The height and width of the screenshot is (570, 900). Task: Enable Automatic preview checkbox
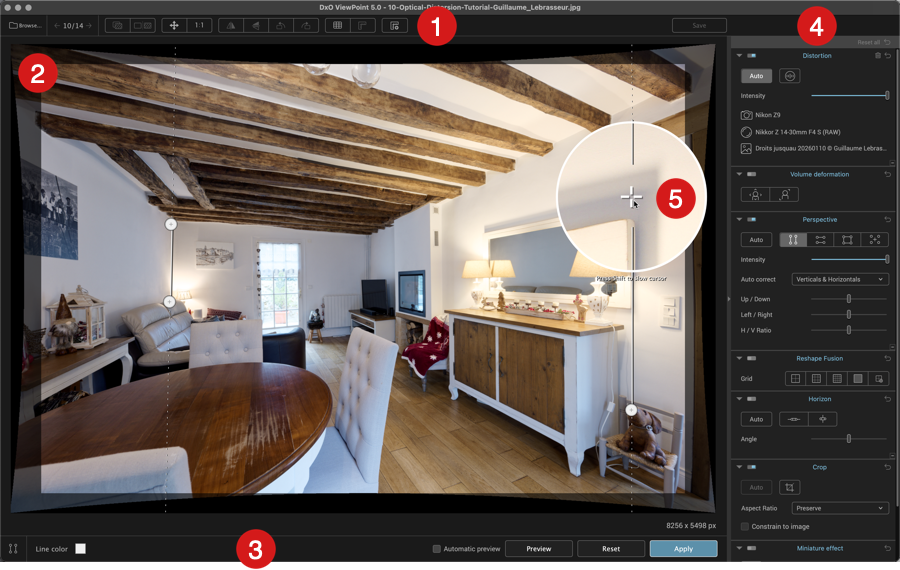coord(437,549)
